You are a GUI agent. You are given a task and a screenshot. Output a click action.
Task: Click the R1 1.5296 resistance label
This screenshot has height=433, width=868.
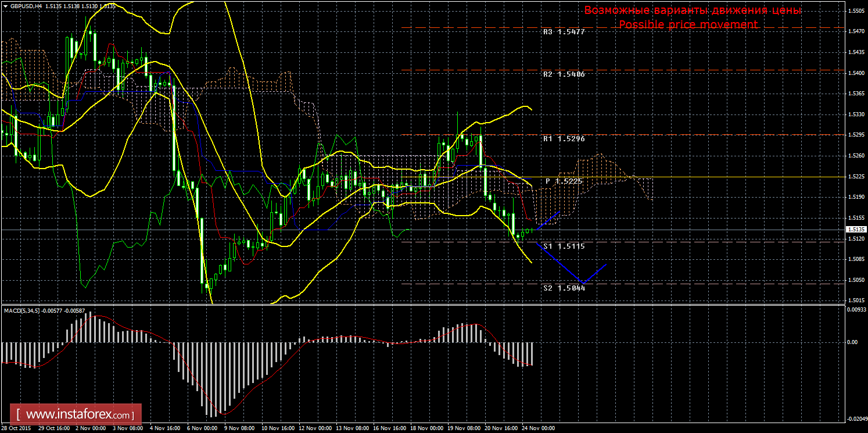(x=564, y=139)
